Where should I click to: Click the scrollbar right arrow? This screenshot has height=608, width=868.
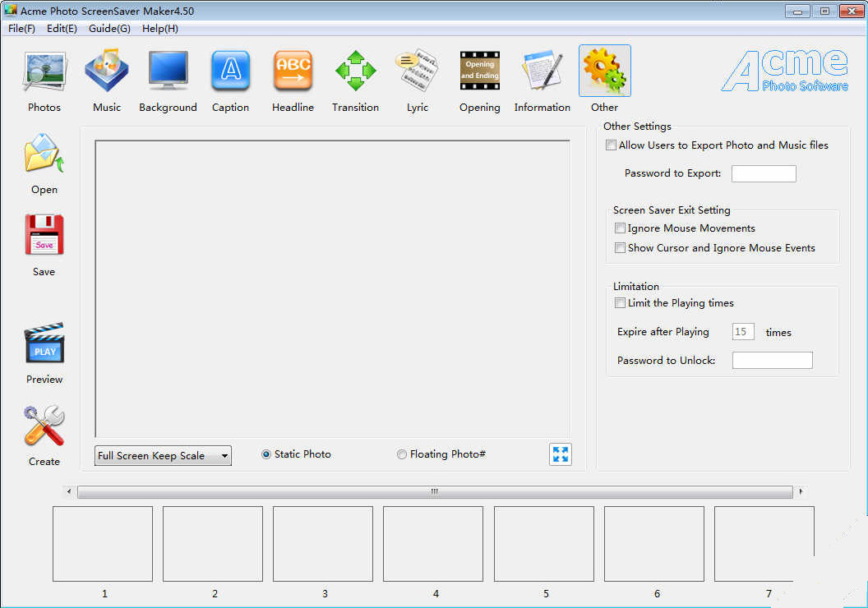[x=801, y=491]
